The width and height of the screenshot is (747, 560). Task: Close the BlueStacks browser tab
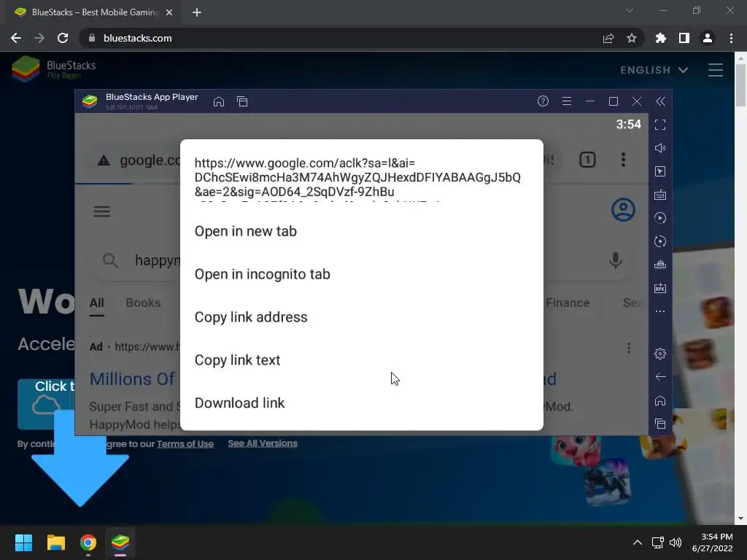point(169,12)
